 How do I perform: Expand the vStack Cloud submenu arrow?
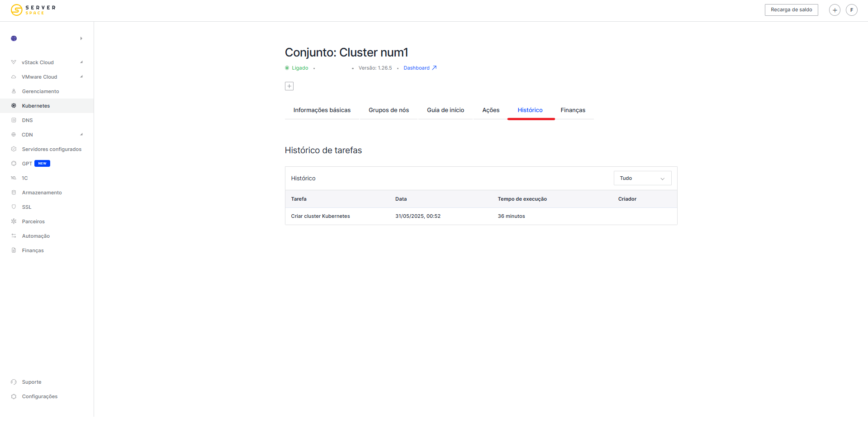click(x=81, y=62)
